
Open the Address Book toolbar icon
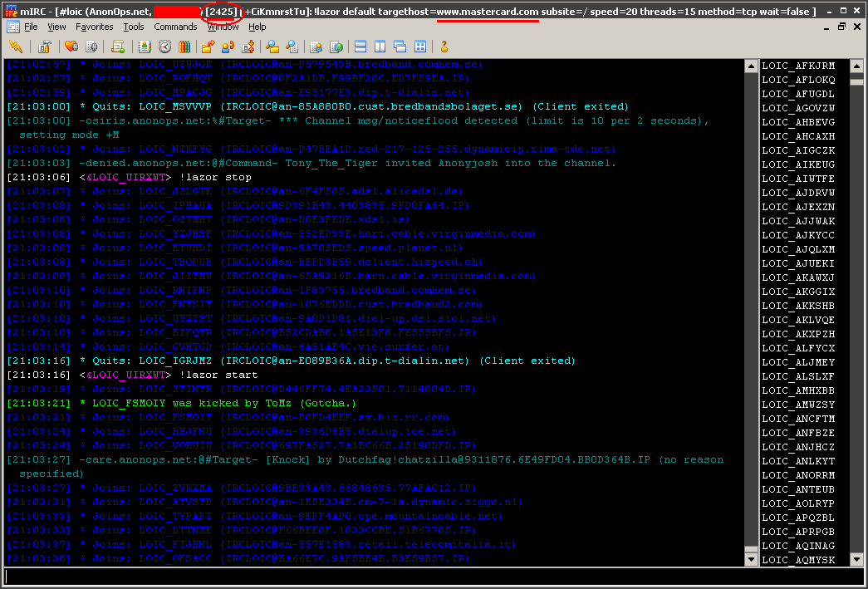pos(145,47)
